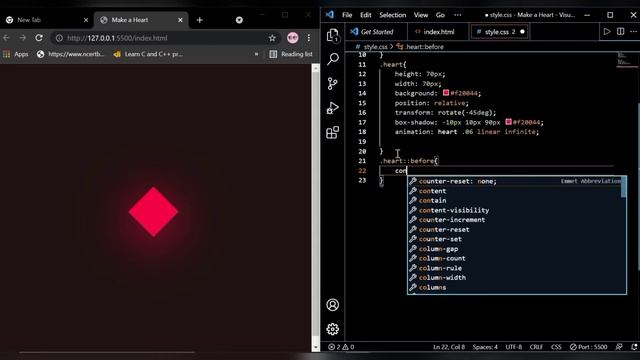Open the File menu
Image resolution: width=640 pixels, height=360 pixels.
click(347, 15)
